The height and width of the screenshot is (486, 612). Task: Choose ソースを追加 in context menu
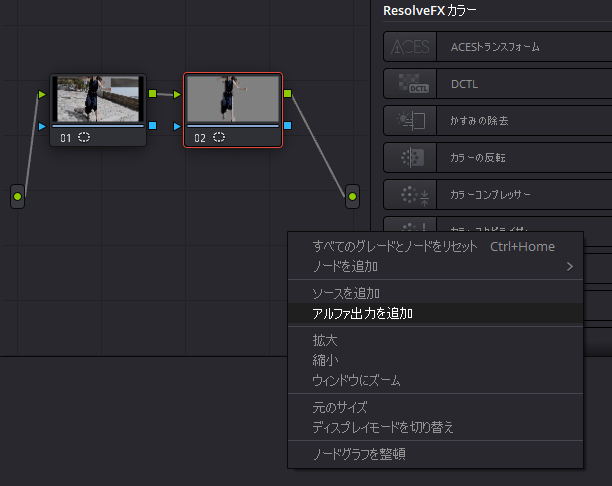tap(435, 294)
